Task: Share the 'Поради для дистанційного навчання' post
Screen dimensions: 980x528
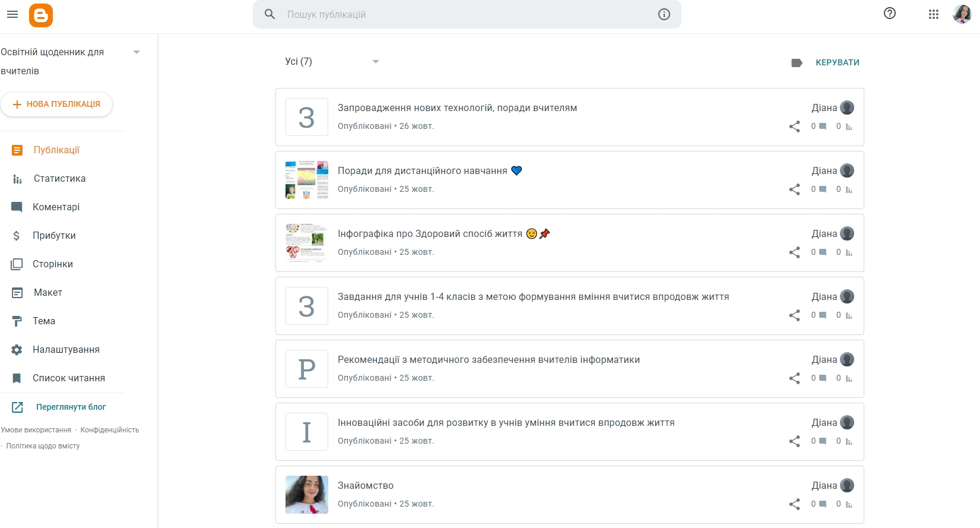Action: [x=794, y=189]
